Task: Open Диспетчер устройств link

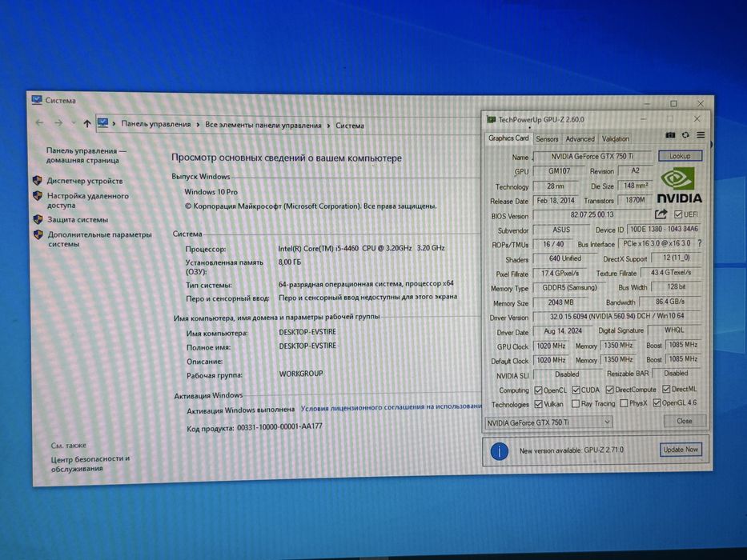Action: click(85, 181)
